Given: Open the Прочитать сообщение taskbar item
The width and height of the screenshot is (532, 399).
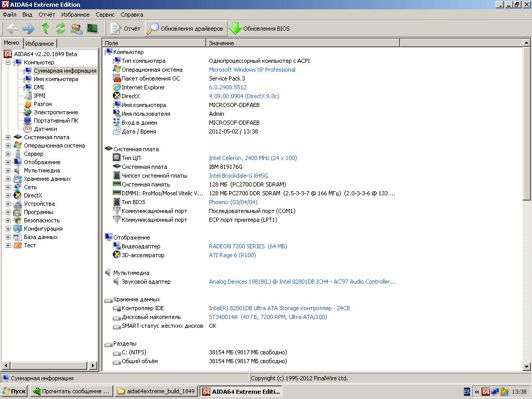Looking at the screenshot, I should (72, 392).
